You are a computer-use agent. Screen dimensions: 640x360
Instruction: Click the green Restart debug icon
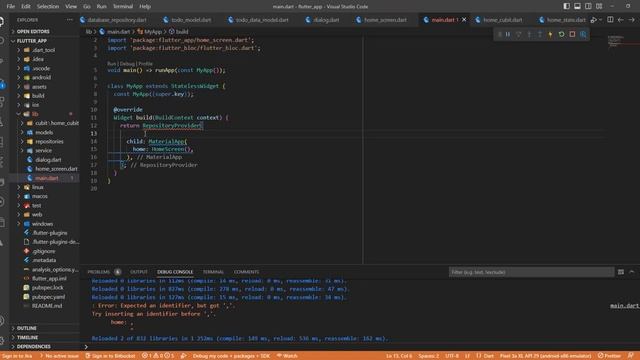561,34
